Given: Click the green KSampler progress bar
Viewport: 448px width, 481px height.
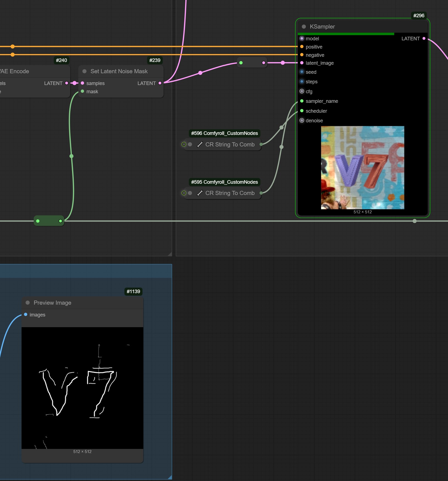Looking at the screenshot, I should click(x=346, y=34).
